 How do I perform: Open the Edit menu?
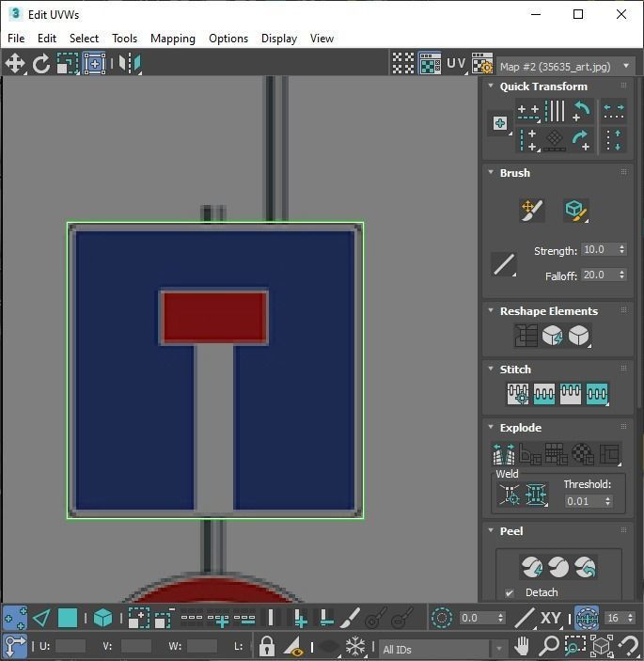tap(47, 39)
